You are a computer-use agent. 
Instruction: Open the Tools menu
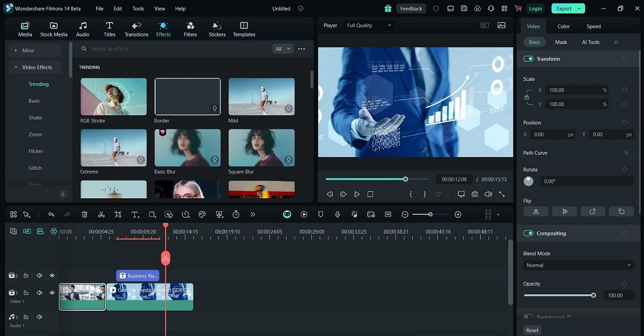tap(138, 9)
